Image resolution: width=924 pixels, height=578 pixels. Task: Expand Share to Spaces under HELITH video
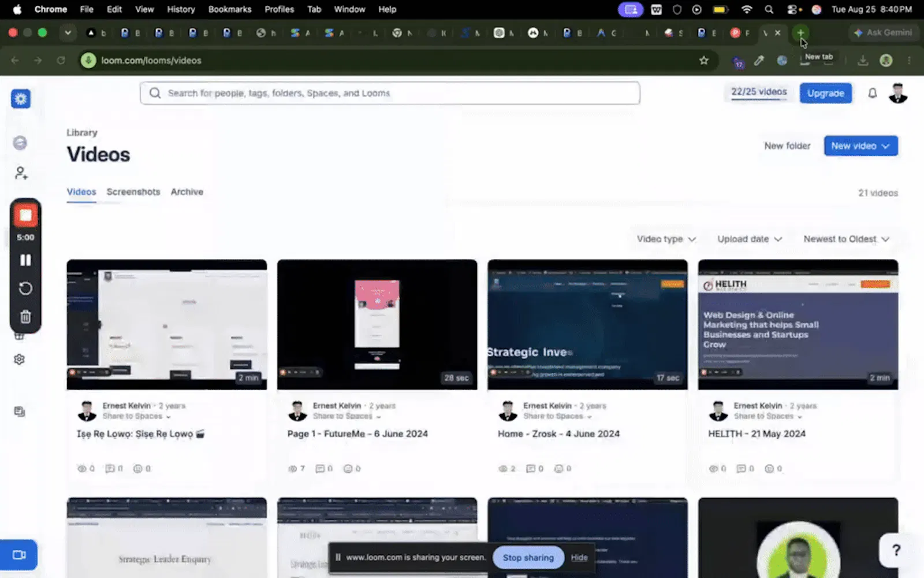768,416
